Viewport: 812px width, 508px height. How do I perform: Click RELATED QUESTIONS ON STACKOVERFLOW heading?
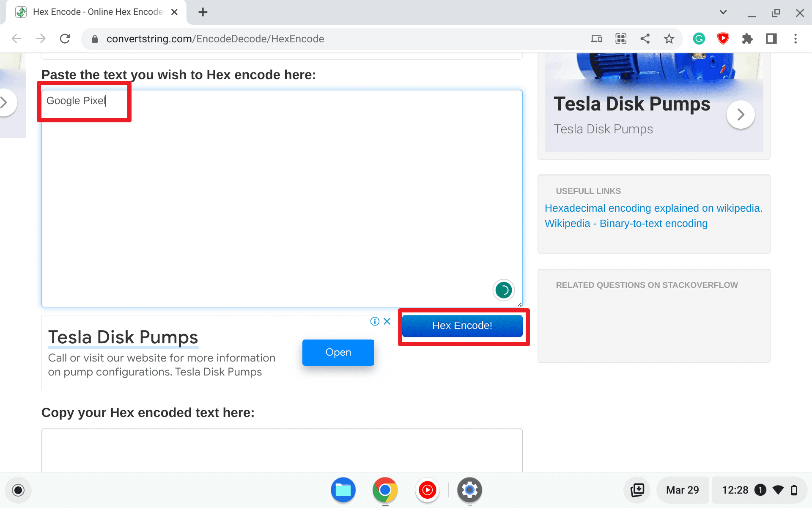tap(647, 285)
